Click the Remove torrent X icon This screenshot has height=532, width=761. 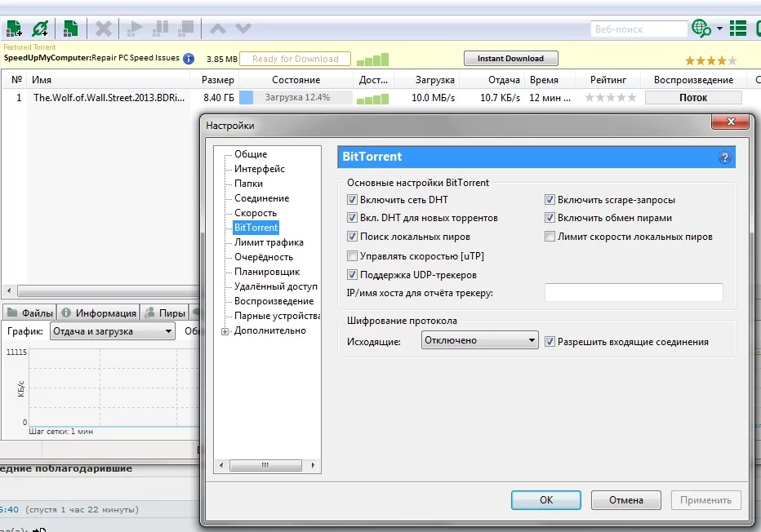[103, 29]
